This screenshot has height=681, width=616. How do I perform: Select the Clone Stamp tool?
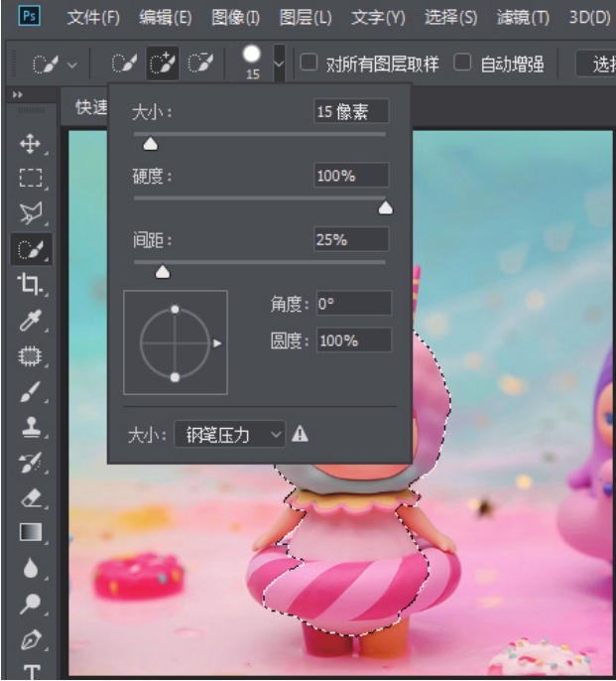tap(31, 427)
